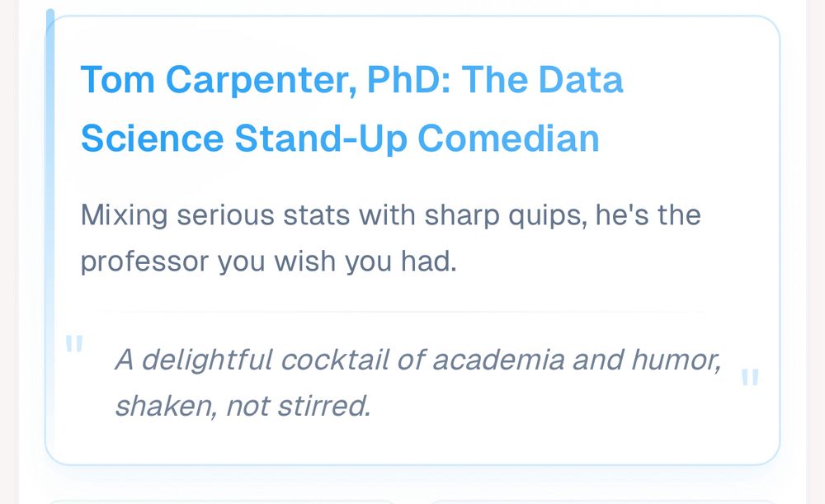The height and width of the screenshot is (504, 825).
Task: Click 'The Data' at end of first heading line
Action: [542, 81]
